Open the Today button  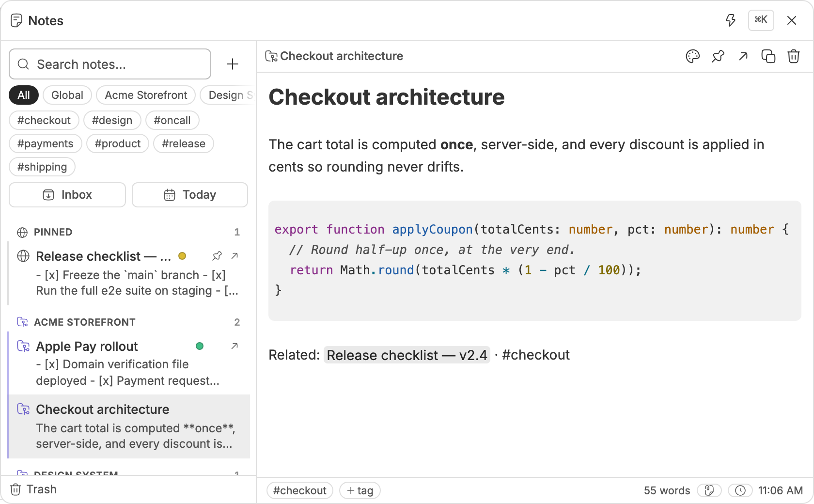coord(190,195)
